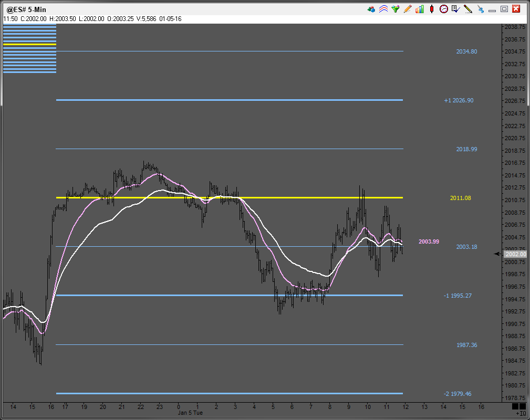Select the orange pencil edit tool
530x420 pixels.
[408, 9]
